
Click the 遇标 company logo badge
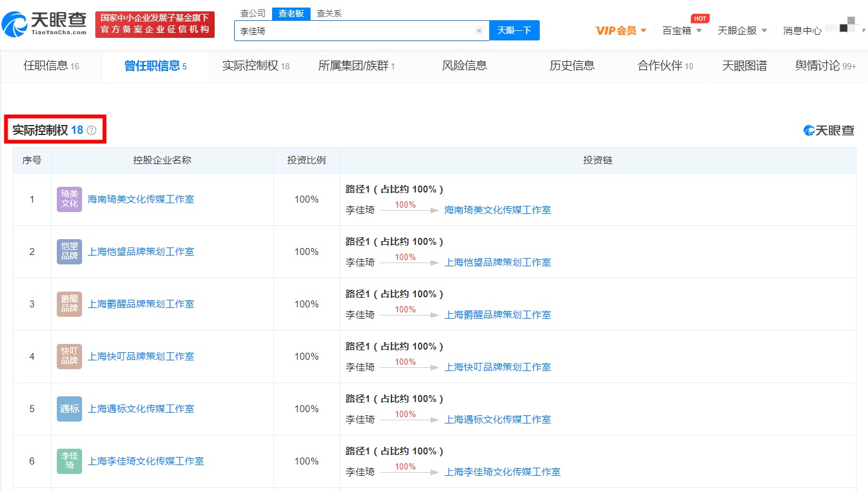tap(69, 409)
